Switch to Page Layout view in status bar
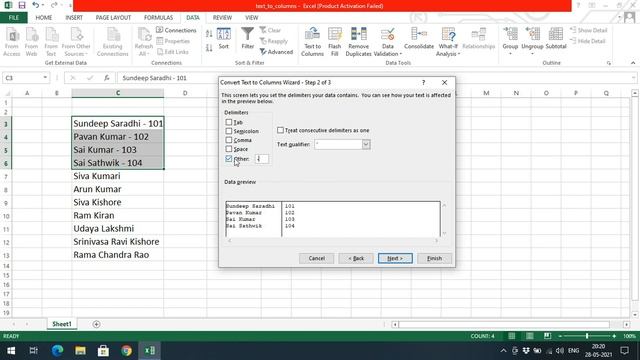Screen dimensions: 640x360 pos(529,336)
